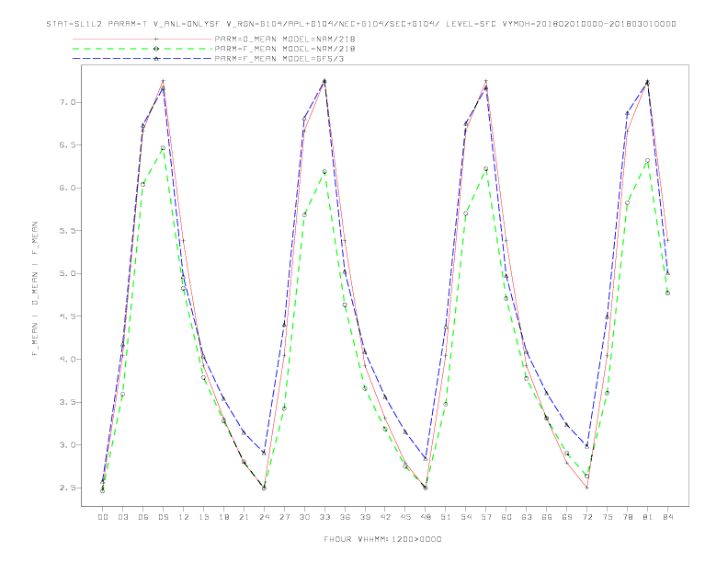Click forecast hour label 30 on x-axis
Viewport: 728px width, 563px height.
point(304,517)
